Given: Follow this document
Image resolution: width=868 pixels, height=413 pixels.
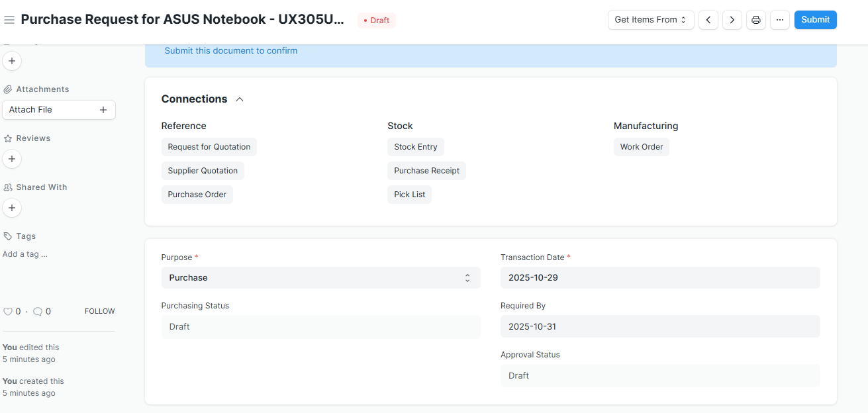Looking at the screenshot, I should click(x=99, y=311).
